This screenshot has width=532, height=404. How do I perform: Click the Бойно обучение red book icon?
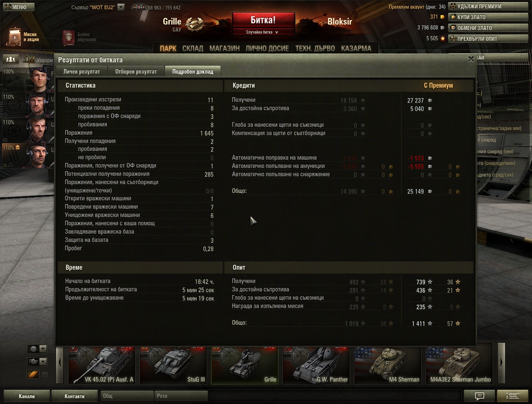tap(68, 37)
